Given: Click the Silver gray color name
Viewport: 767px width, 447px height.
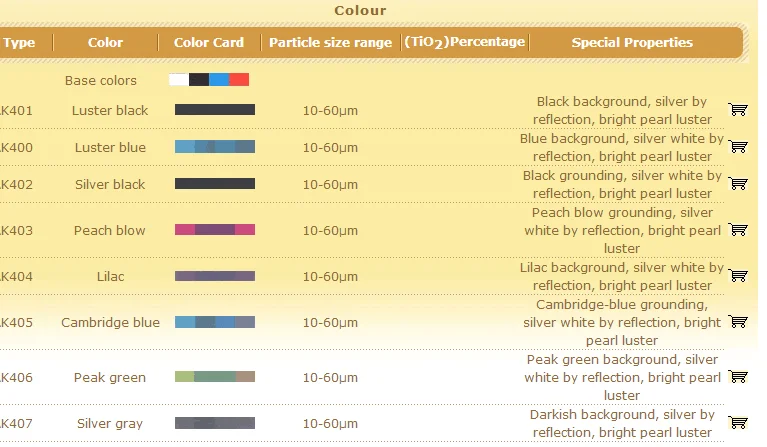Looking at the screenshot, I should [110, 423].
